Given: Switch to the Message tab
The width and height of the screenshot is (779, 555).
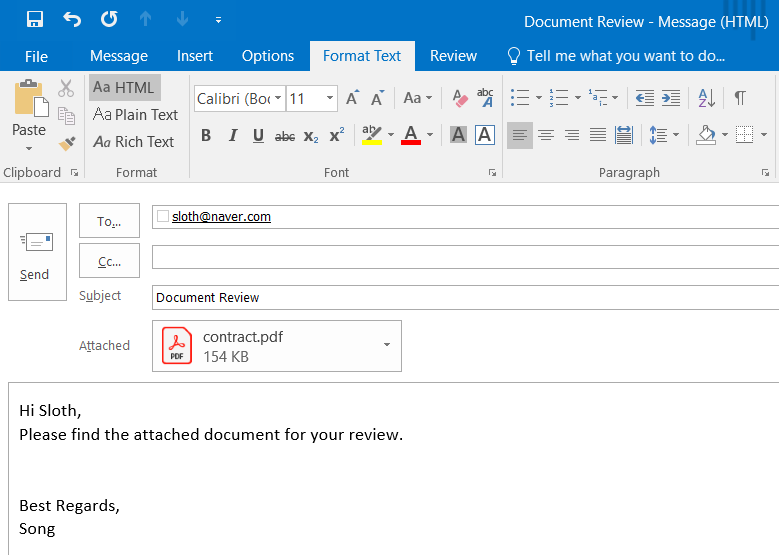Looking at the screenshot, I should pos(119,56).
